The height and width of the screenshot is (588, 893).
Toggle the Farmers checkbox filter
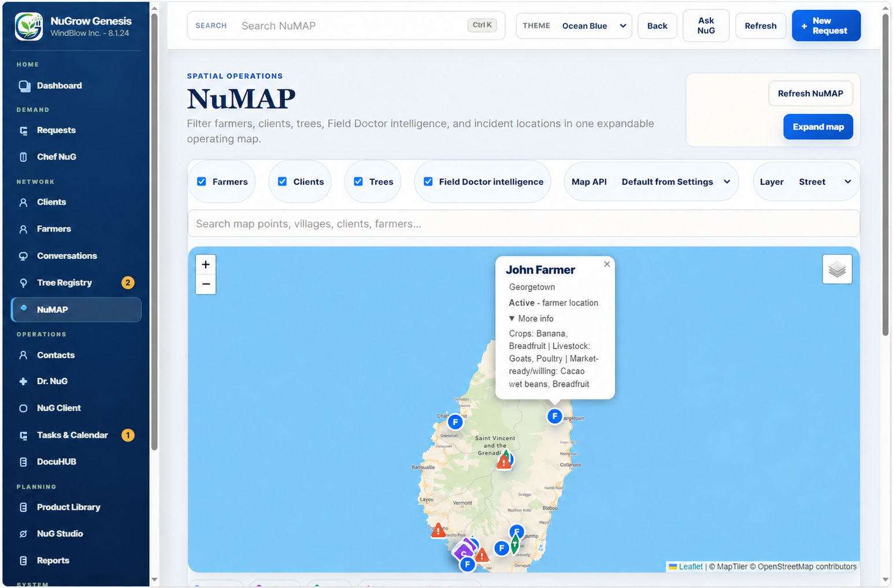click(x=202, y=181)
